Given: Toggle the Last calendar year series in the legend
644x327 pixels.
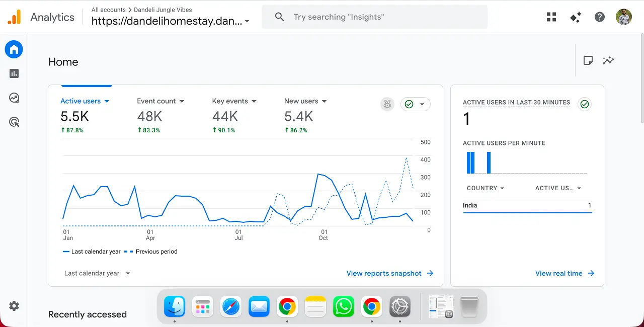Looking at the screenshot, I should 92,252.
